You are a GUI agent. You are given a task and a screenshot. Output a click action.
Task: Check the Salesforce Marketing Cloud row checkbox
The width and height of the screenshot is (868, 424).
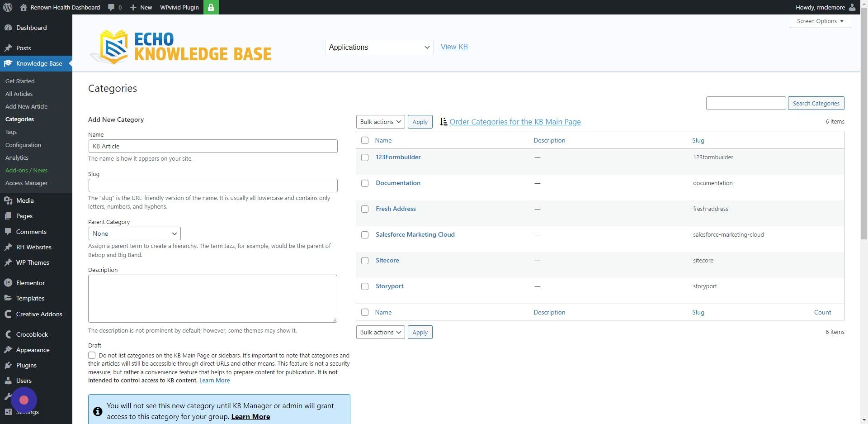point(365,235)
